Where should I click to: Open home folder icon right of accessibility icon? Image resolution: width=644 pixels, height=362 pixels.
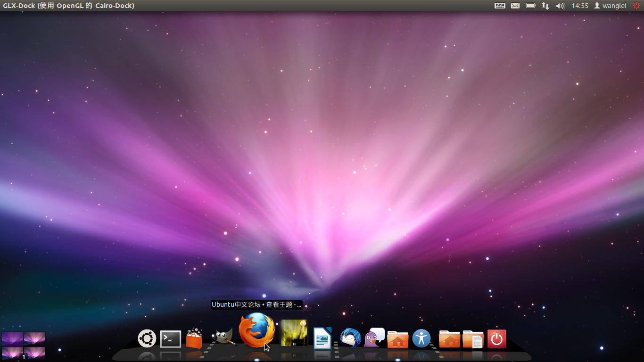449,338
